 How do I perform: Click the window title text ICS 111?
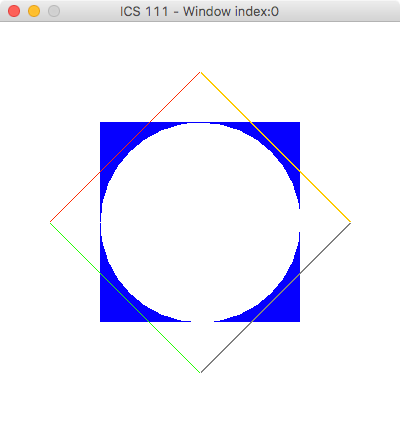(144, 12)
